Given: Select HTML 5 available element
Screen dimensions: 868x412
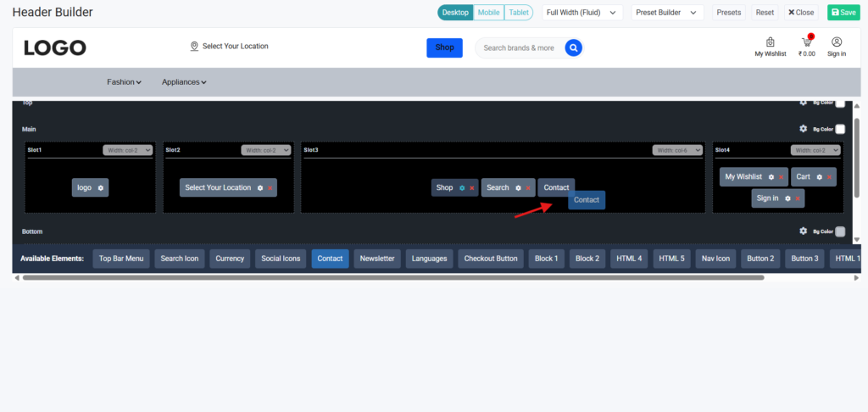Looking at the screenshot, I should pyautogui.click(x=671, y=259).
